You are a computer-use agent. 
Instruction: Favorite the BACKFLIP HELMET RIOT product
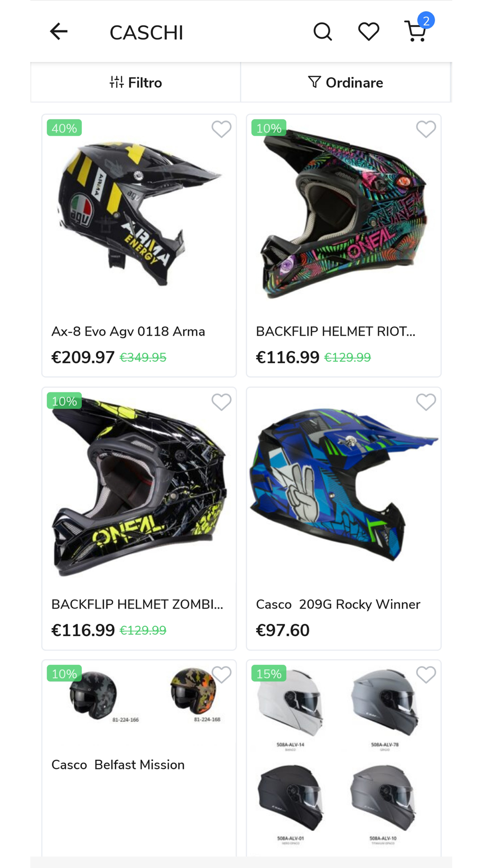(x=426, y=129)
